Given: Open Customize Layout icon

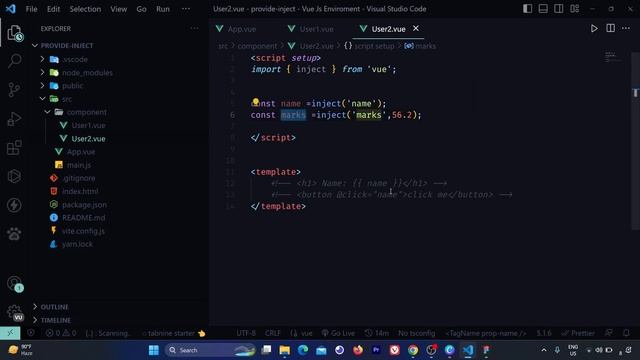Looking at the screenshot, I should [x=574, y=9].
